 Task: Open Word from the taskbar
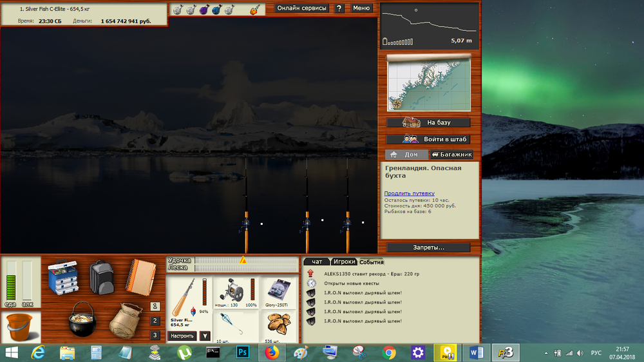(x=476, y=352)
